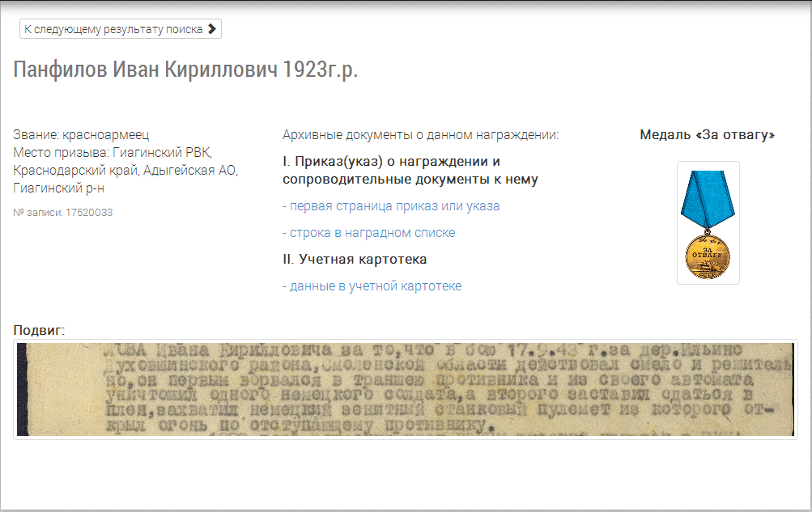Click the 'Место призыва: Гиагинский РВК' line
This screenshot has height=512, width=812.
113,153
